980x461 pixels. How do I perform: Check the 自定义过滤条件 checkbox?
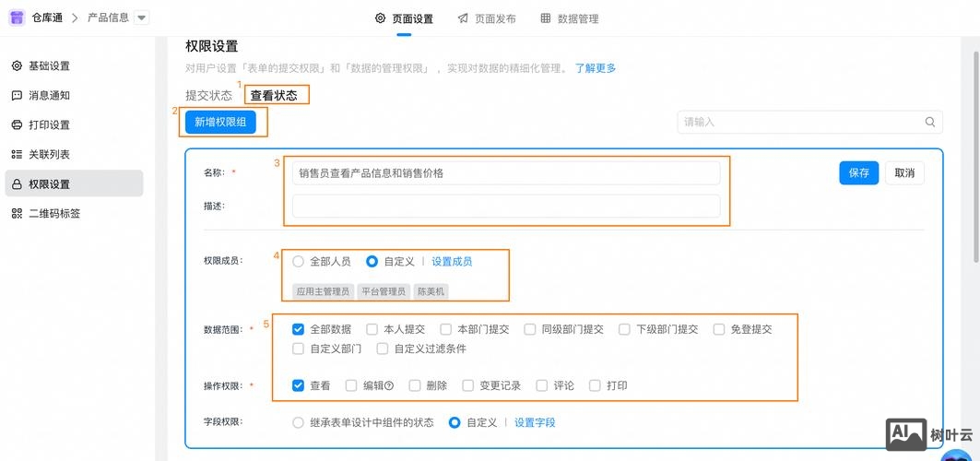pyautogui.click(x=383, y=349)
